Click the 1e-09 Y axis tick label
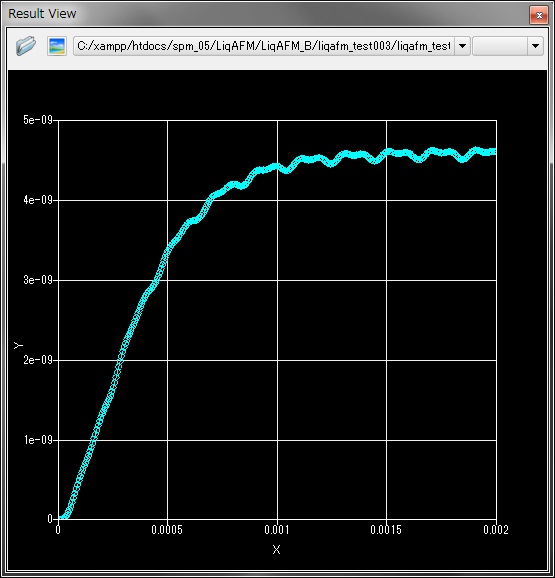 (38, 440)
